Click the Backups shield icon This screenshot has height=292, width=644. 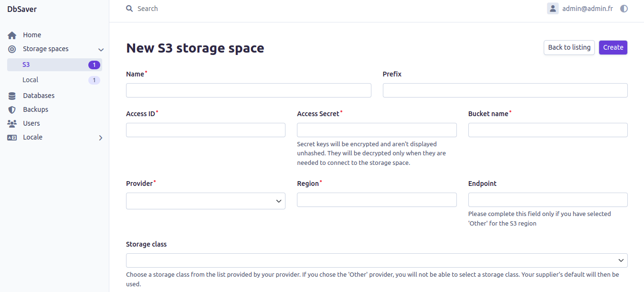click(12, 110)
